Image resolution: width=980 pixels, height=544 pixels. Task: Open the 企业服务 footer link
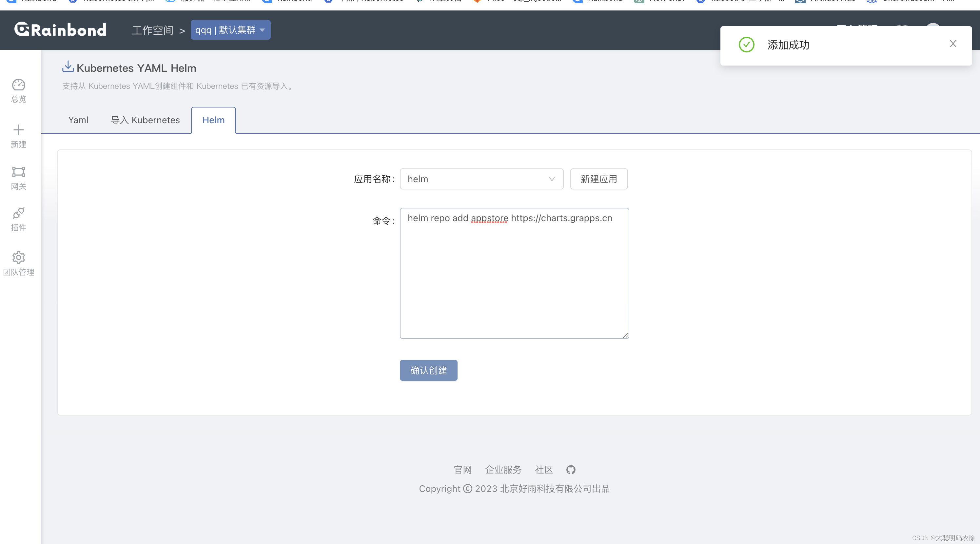coord(503,470)
